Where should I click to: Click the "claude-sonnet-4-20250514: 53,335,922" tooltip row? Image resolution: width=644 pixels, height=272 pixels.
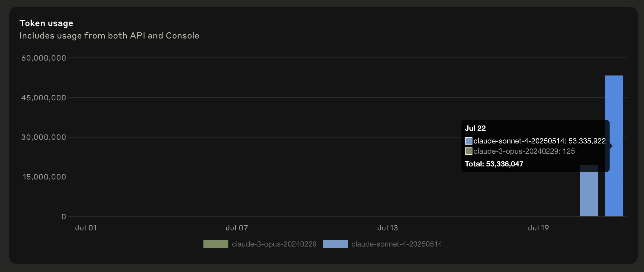coord(535,141)
